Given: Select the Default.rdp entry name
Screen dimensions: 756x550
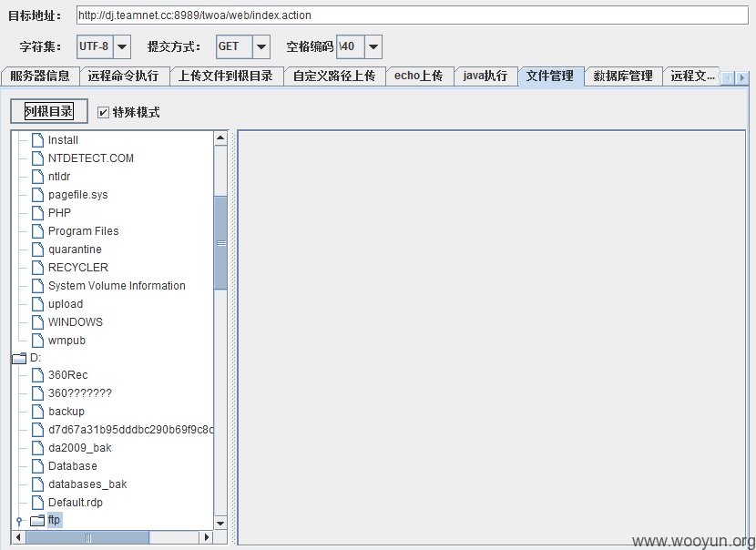Looking at the screenshot, I should 76,503.
